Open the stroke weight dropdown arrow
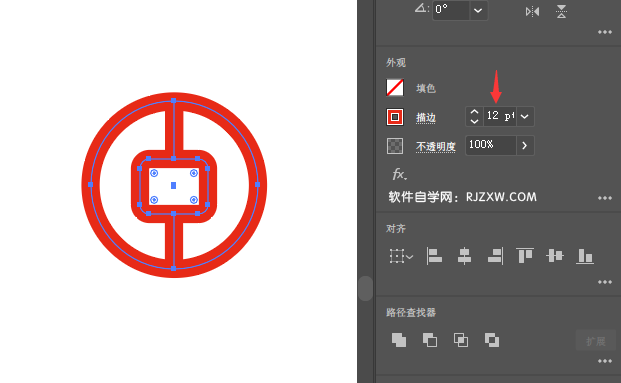 click(525, 116)
